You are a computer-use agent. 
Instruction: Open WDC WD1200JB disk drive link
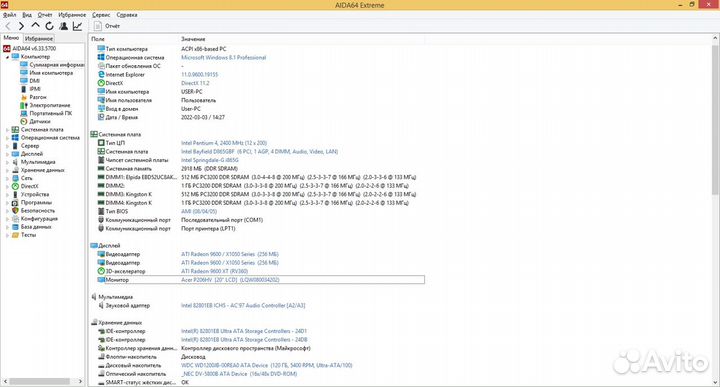coord(266,365)
